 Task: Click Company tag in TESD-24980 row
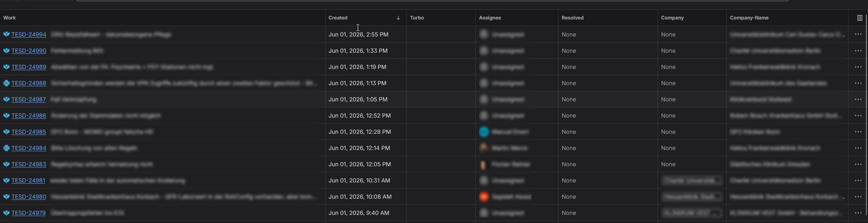click(x=692, y=197)
